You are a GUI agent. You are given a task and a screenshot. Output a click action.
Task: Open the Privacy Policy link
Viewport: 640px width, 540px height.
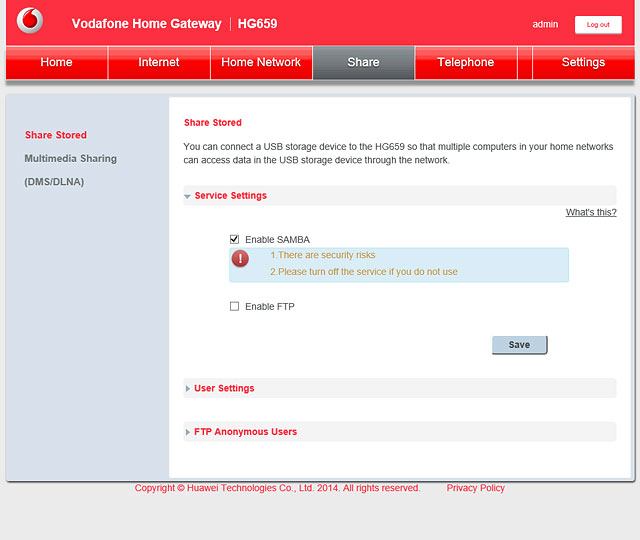(476, 488)
